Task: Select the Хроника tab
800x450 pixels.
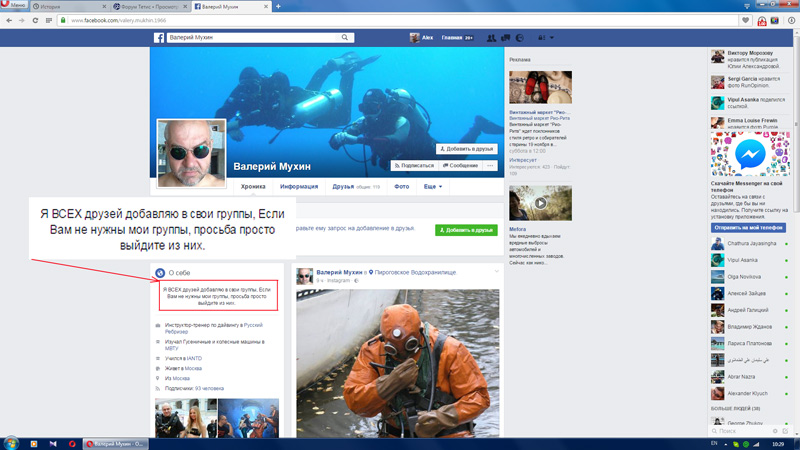Action: click(253, 187)
